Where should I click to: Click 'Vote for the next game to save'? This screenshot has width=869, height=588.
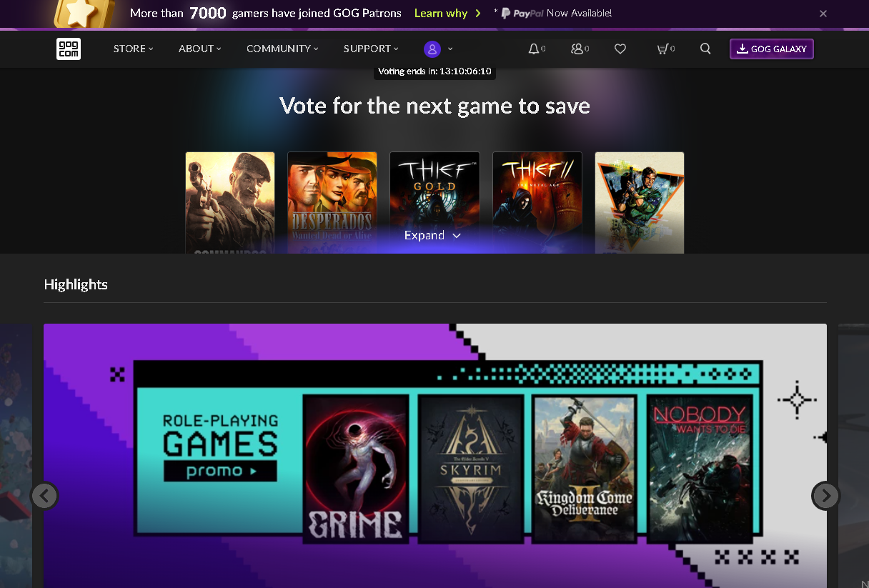click(434, 106)
